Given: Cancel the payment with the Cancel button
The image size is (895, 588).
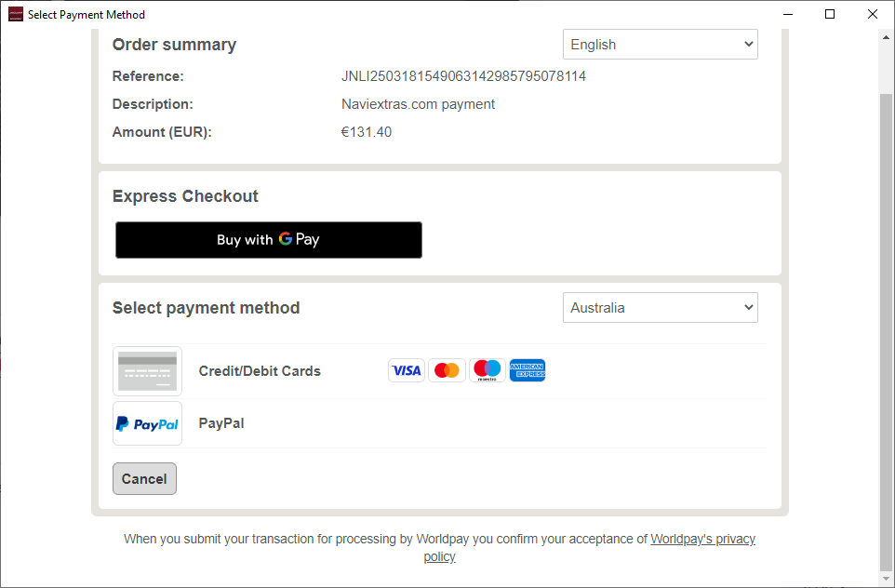Looking at the screenshot, I should (144, 479).
